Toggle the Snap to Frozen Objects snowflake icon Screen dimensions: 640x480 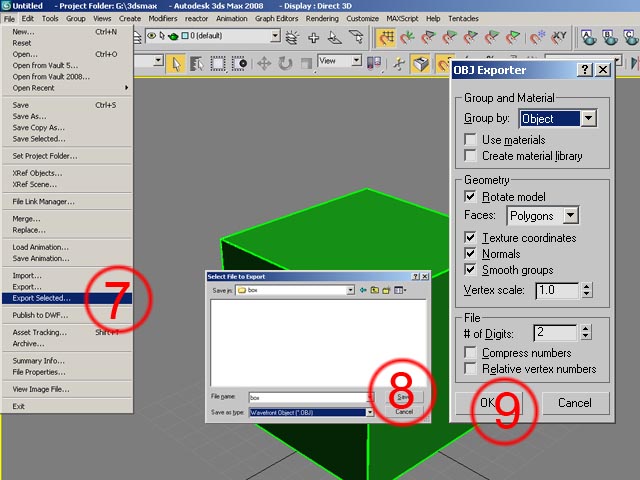(537, 38)
